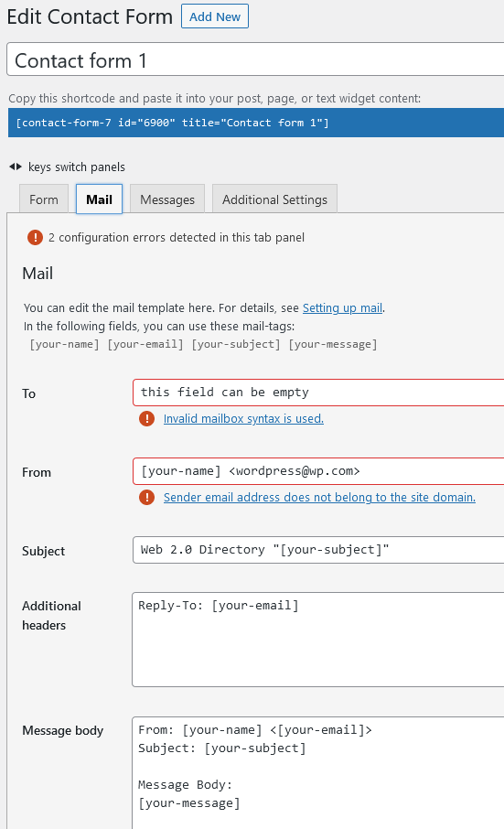Open the Setting up mail link
The image size is (504, 829).
tap(342, 307)
